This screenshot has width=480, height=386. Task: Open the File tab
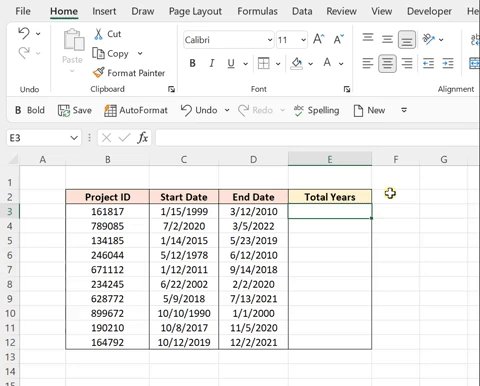click(23, 11)
